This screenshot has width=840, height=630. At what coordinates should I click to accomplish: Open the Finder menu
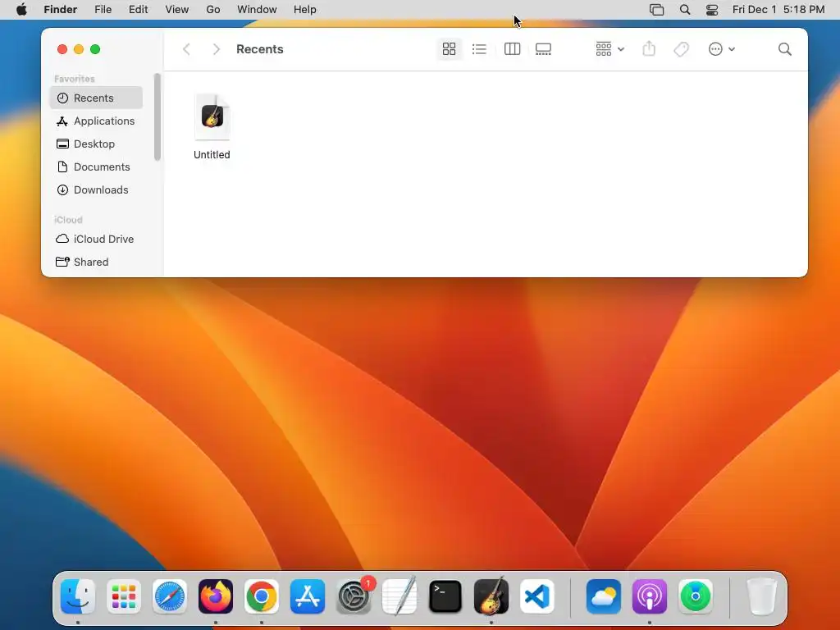tap(60, 10)
